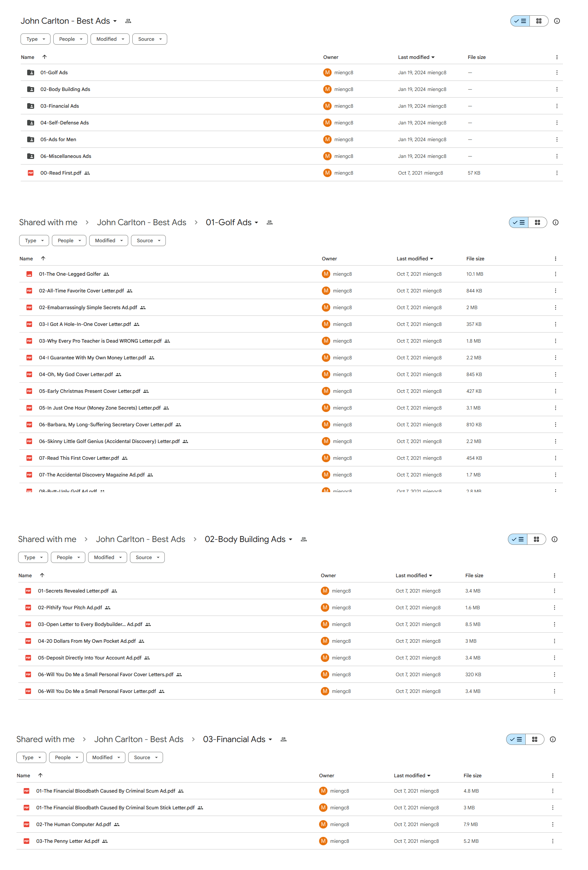Image resolution: width=588 pixels, height=870 pixels.
Task: Open 03-Open Letter to Every Bodybuilder... Ad.pdf
Action: point(90,624)
